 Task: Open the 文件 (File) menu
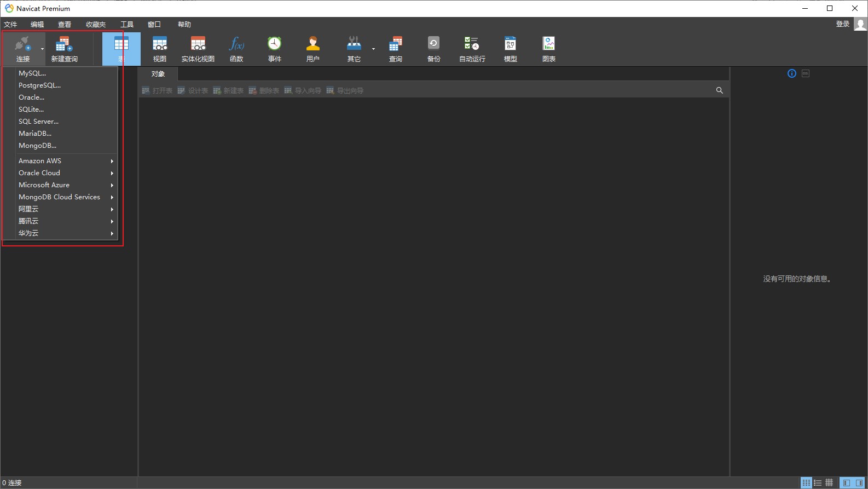pos(10,25)
